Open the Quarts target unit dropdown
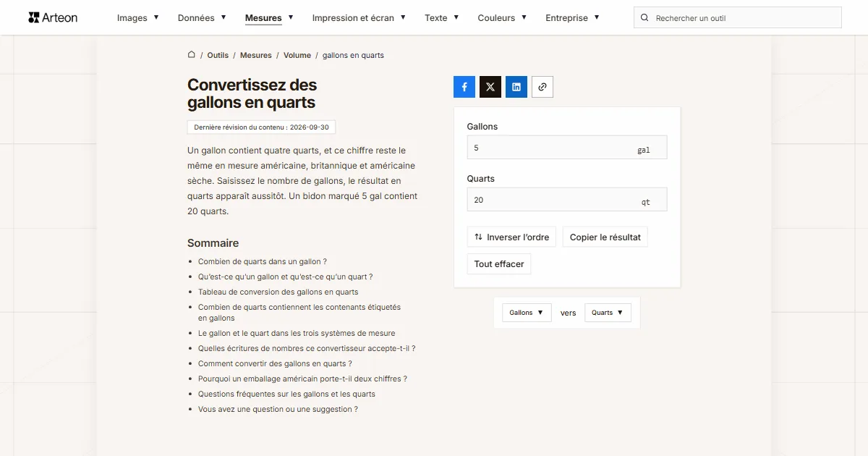868x456 pixels. pyautogui.click(x=608, y=313)
